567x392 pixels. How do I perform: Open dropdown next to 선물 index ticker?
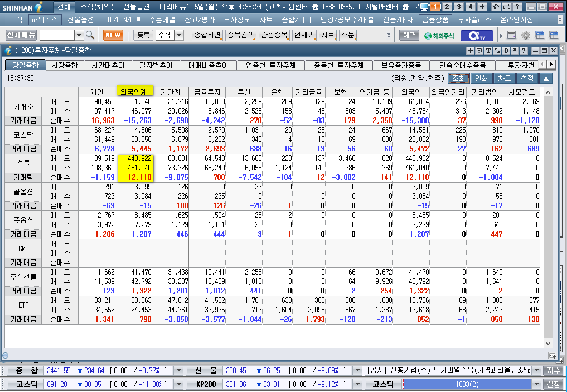pyautogui.click(x=357, y=370)
